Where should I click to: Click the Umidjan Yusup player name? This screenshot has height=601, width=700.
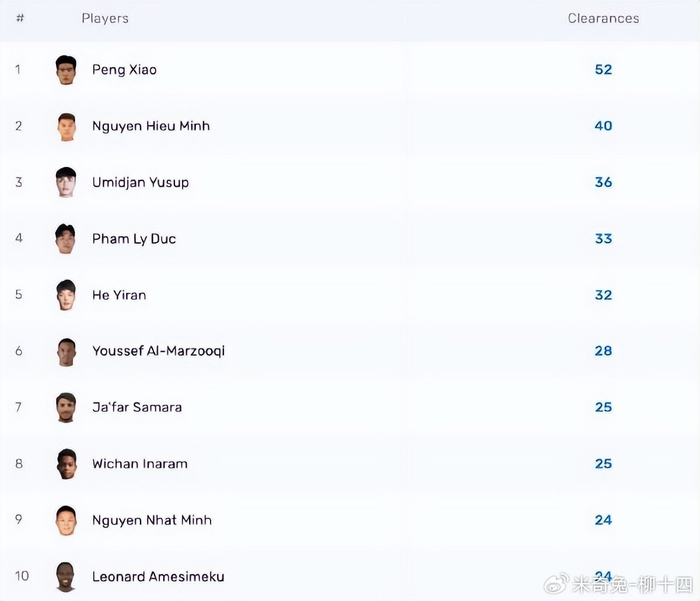140,182
